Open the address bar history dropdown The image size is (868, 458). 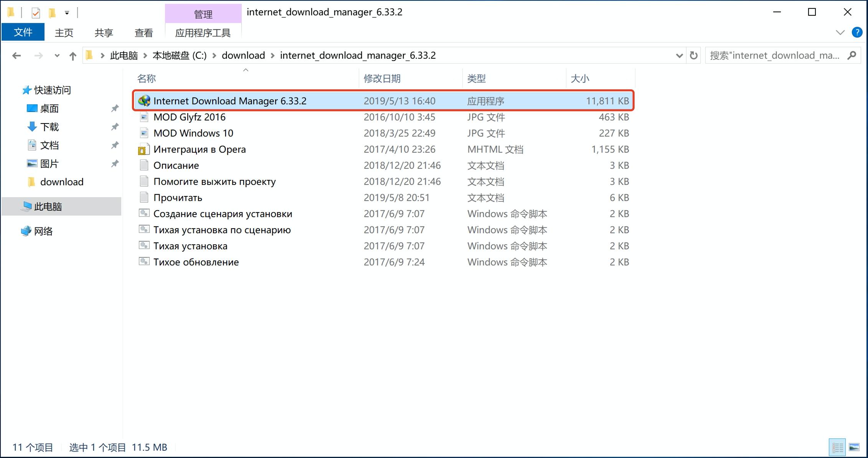(679, 56)
